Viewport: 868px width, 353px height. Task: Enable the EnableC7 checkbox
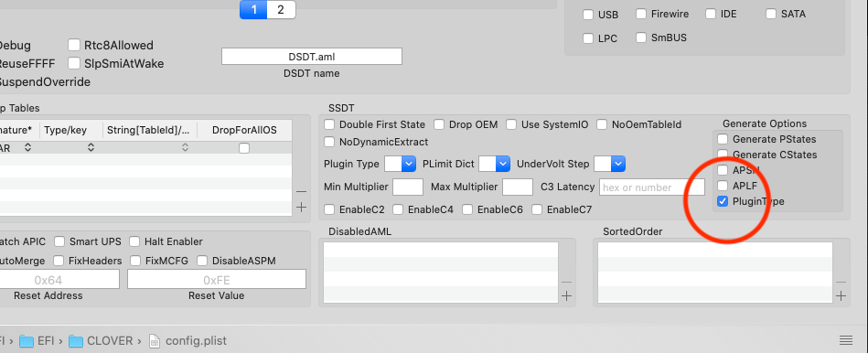[x=537, y=209]
